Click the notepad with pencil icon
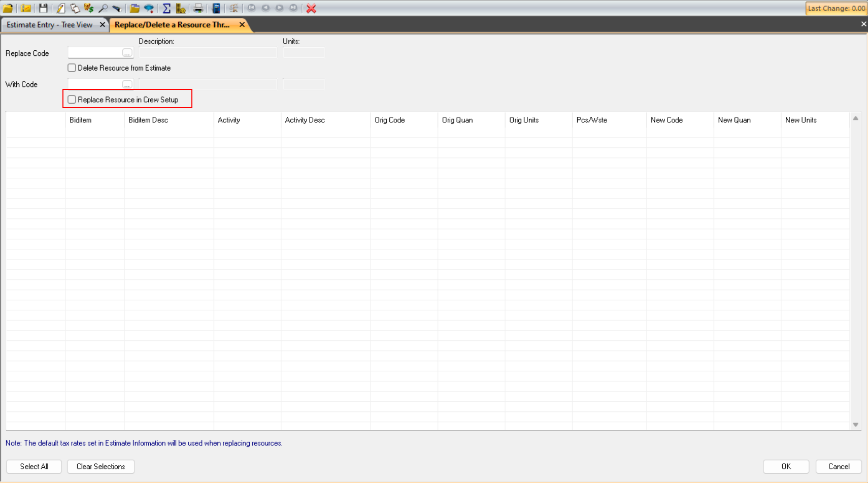 pos(60,8)
